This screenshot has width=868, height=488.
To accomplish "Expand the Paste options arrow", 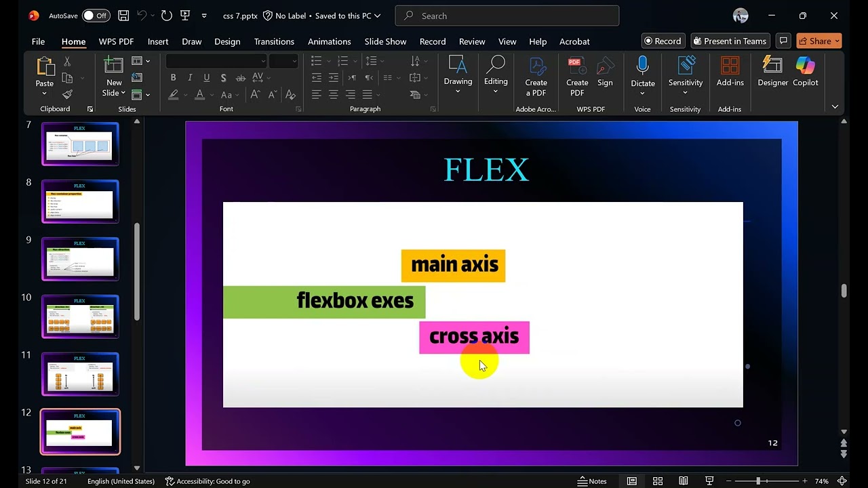I will [45, 93].
